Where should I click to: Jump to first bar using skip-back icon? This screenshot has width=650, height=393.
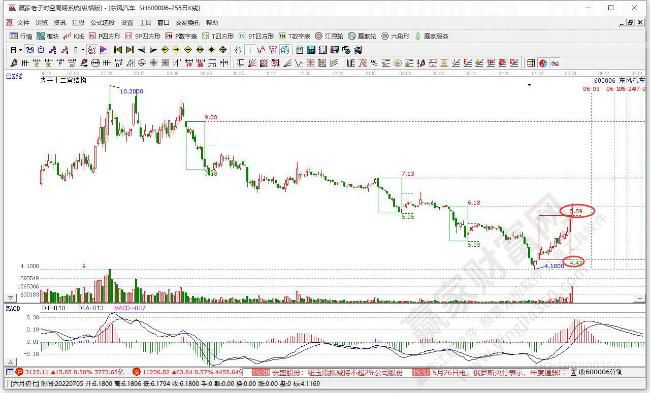click(118, 50)
